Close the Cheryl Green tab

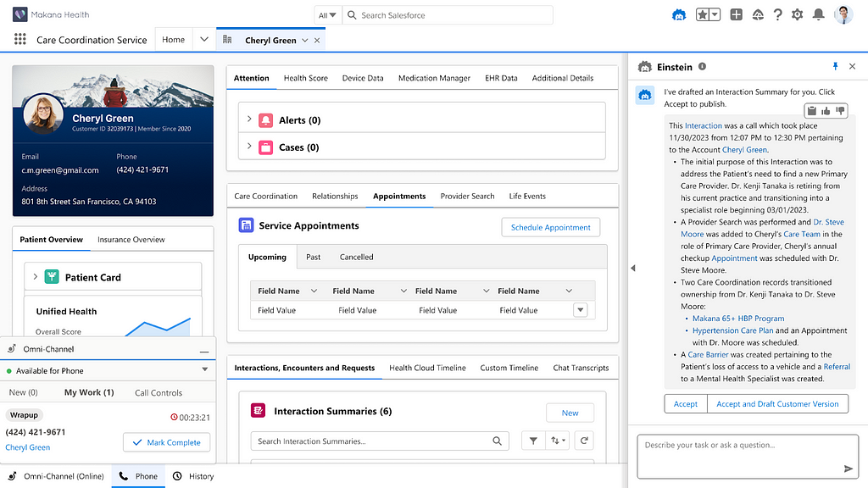click(x=317, y=41)
